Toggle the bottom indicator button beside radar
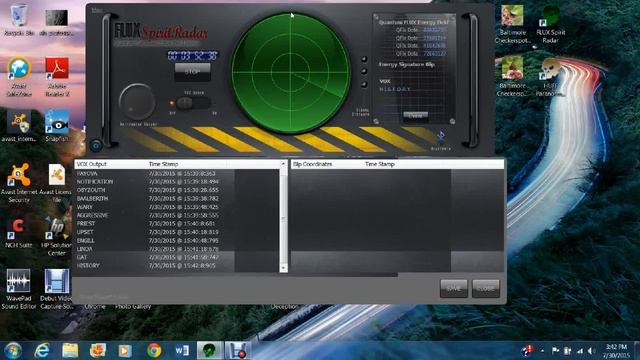This screenshot has width=640, height=360. coord(364,84)
